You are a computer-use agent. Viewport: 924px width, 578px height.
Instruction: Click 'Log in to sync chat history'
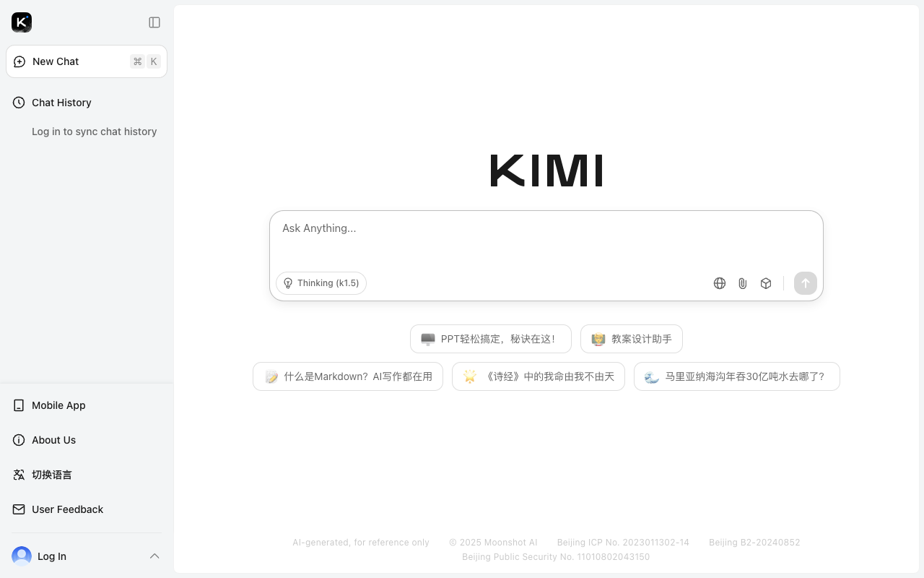tap(94, 131)
